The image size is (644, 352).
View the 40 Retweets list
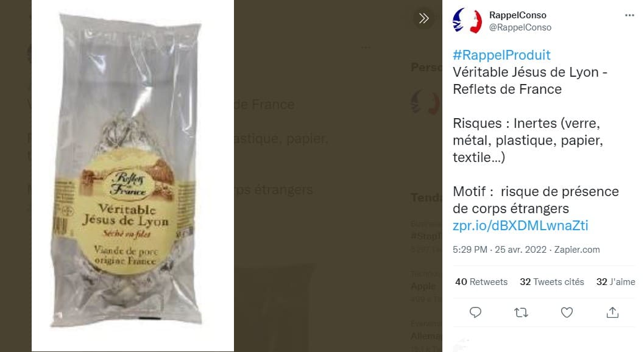(481, 282)
